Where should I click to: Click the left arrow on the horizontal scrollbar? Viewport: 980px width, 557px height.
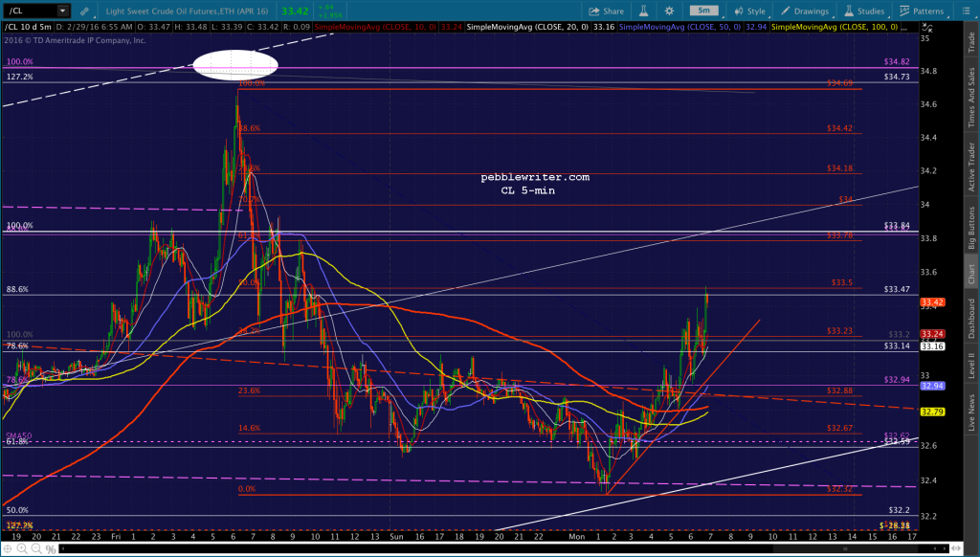pyautogui.click(x=64, y=549)
